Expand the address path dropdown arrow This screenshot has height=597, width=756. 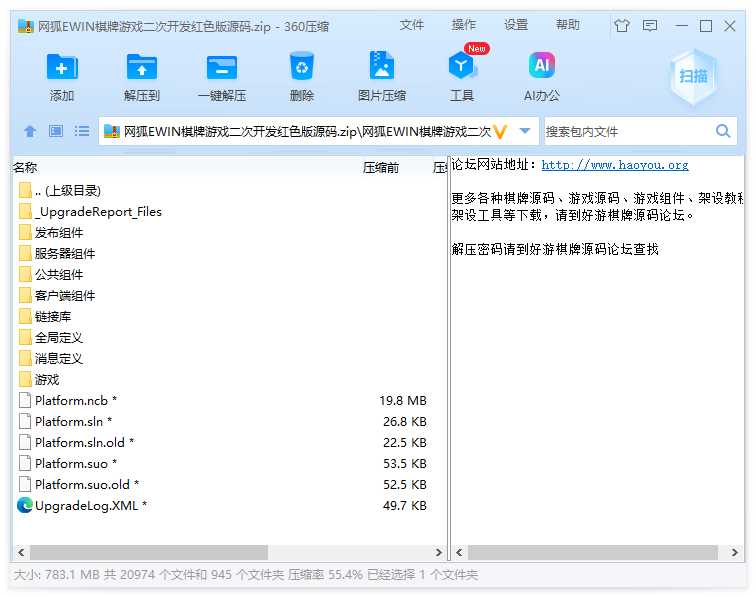[525, 131]
